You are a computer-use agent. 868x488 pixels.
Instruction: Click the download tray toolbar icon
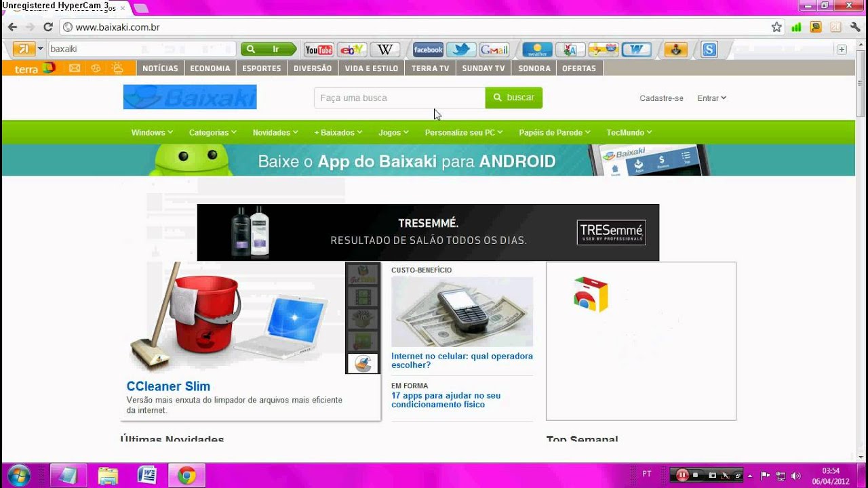pos(676,49)
